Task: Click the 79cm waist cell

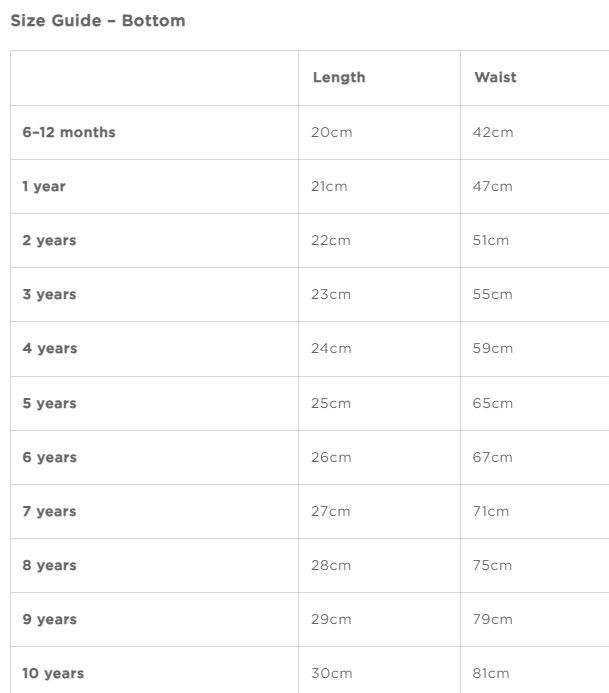Action: (x=493, y=619)
